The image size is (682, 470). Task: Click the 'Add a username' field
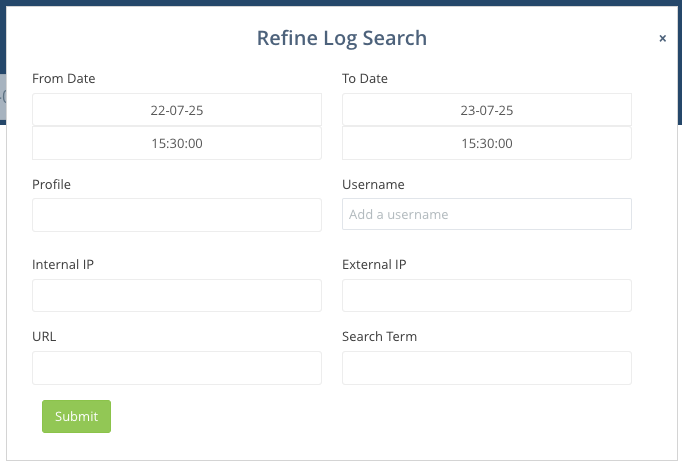pyautogui.click(x=487, y=215)
